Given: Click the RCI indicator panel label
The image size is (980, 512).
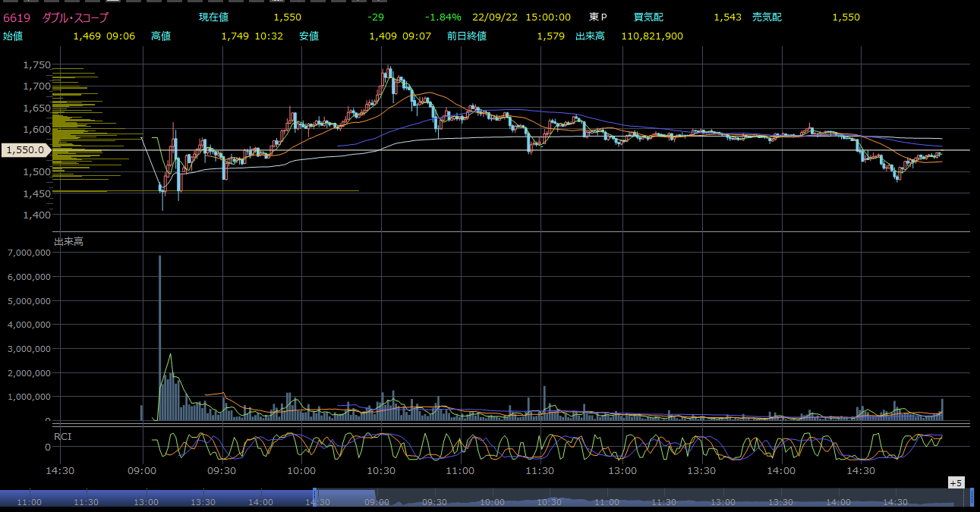Looking at the screenshot, I should [x=62, y=436].
